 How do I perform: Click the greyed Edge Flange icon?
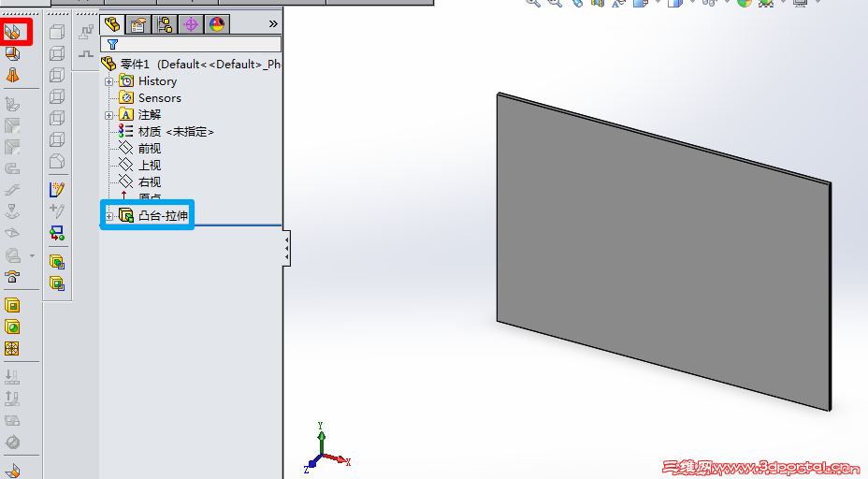pos(12,104)
